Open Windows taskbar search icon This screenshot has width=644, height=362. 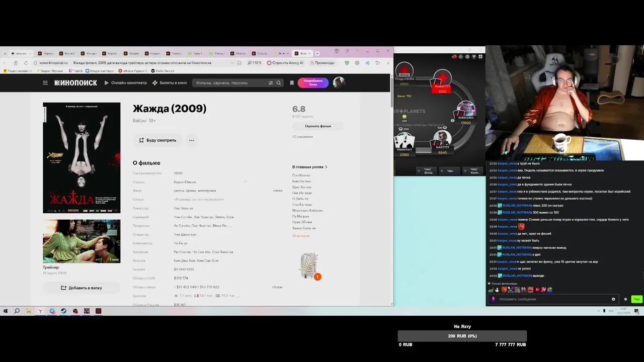(17, 311)
